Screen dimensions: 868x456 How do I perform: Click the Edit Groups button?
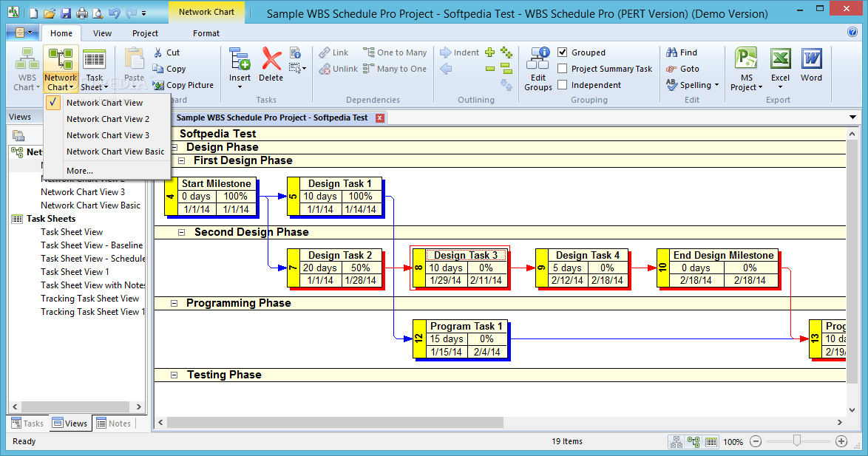[x=538, y=69]
